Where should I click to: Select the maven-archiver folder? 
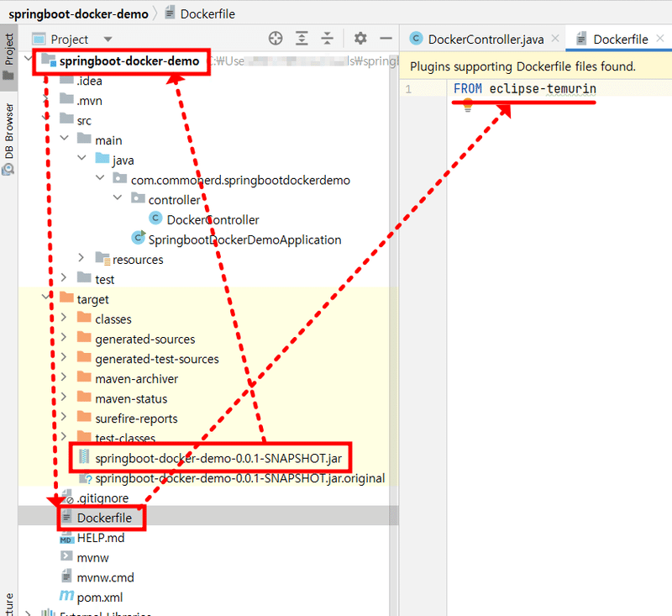pos(136,379)
